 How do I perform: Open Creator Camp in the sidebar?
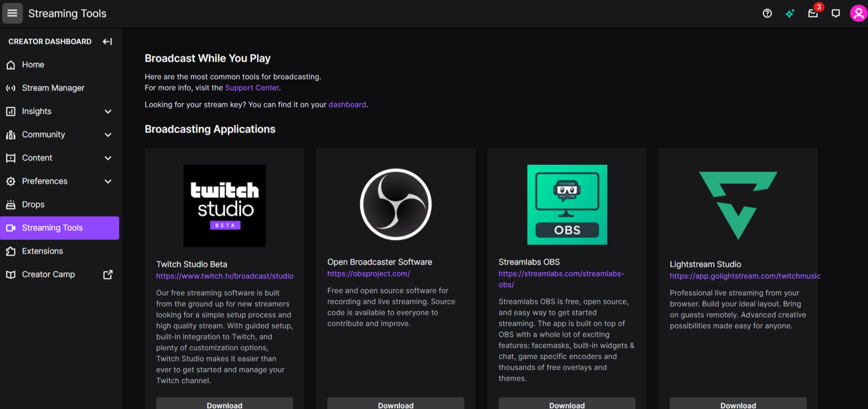pyautogui.click(x=60, y=275)
